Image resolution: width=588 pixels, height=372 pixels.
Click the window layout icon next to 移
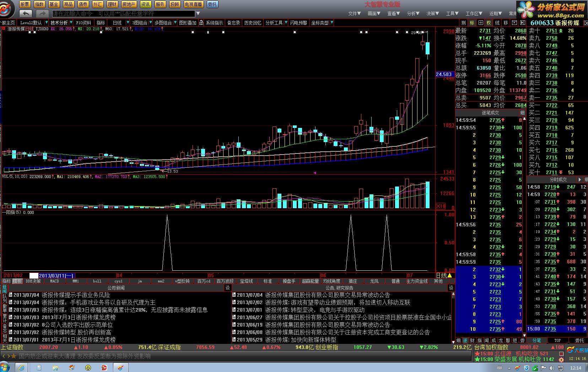(514, 22)
